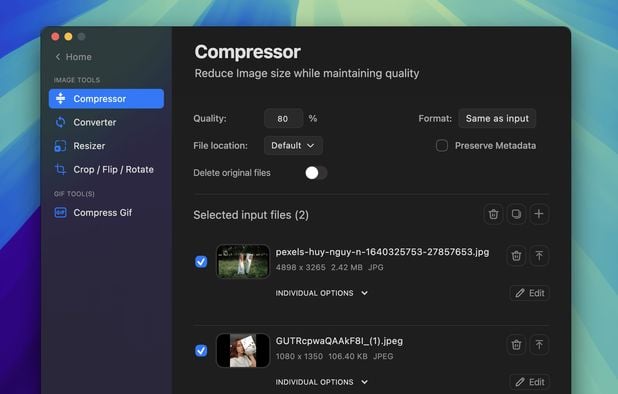The width and height of the screenshot is (618, 394).
Task: Uncheck the pexels-huy-nguy-n jpg file checkbox
Action: [201, 262]
